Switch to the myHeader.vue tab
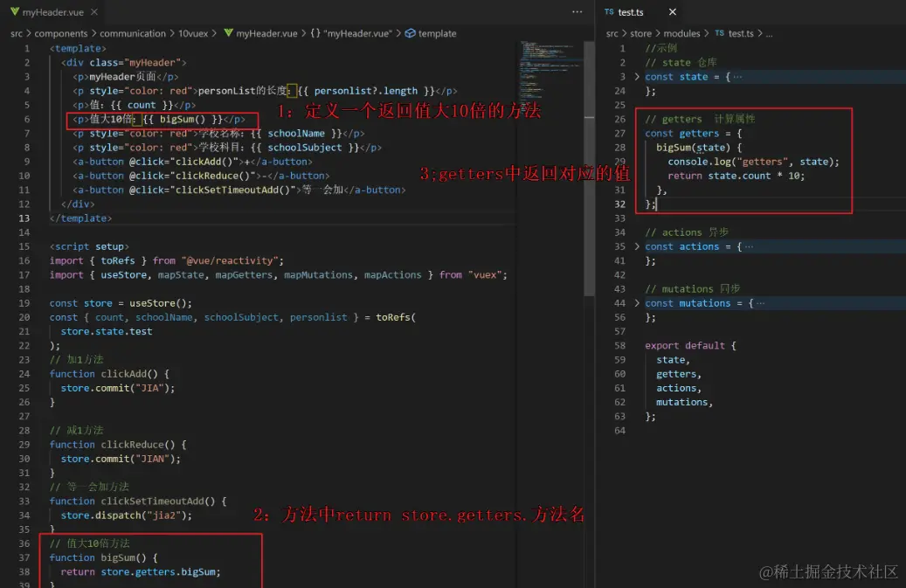This screenshot has height=588, width=906. 53,11
